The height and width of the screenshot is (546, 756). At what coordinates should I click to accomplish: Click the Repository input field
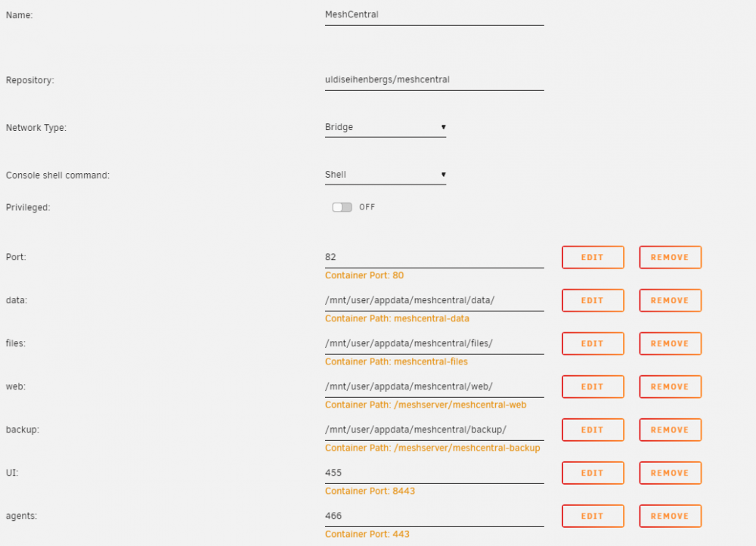(x=435, y=80)
